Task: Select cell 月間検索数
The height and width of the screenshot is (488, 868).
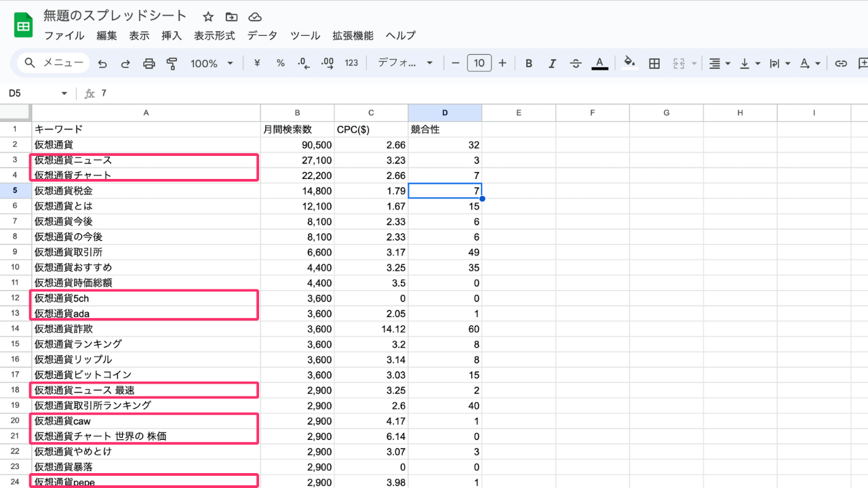Action: pos(298,129)
